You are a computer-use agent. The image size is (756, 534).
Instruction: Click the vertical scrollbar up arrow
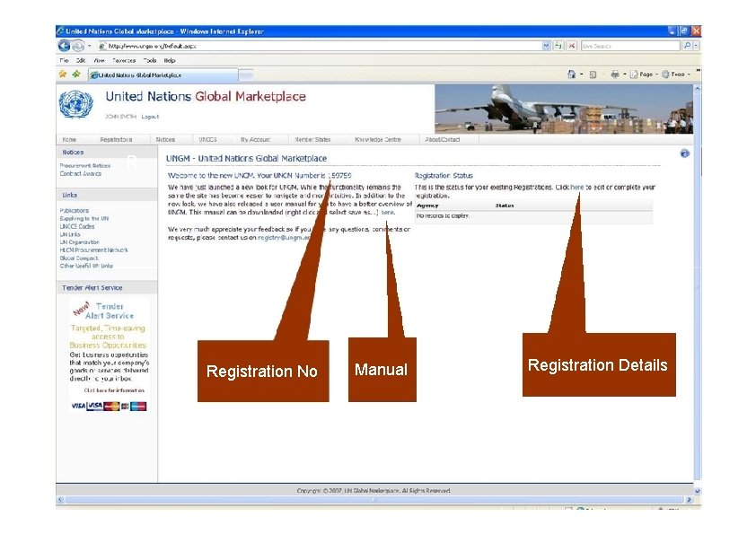(x=697, y=89)
